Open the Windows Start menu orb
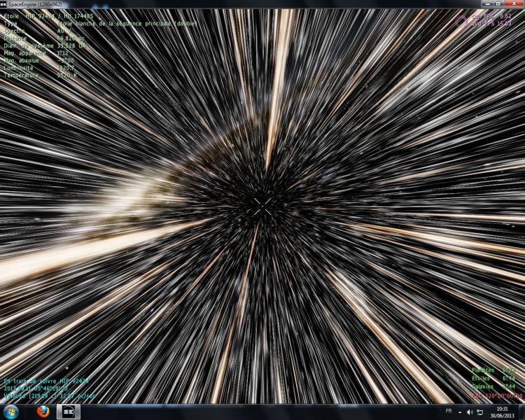The height and width of the screenshot is (420, 525). pos(10,412)
